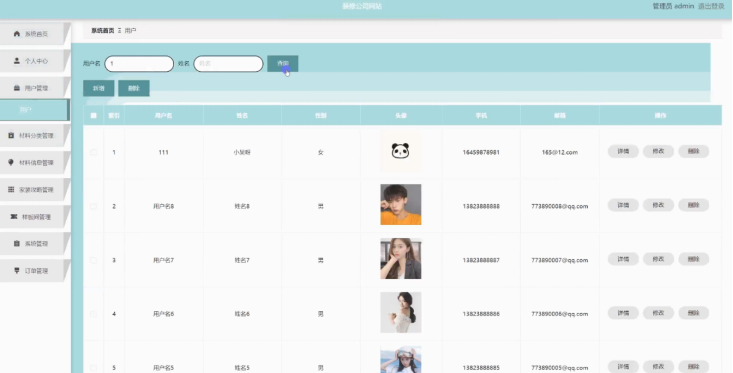Check the checkbox for 用户名5 row
This screenshot has height=373, width=733.
point(93,367)
